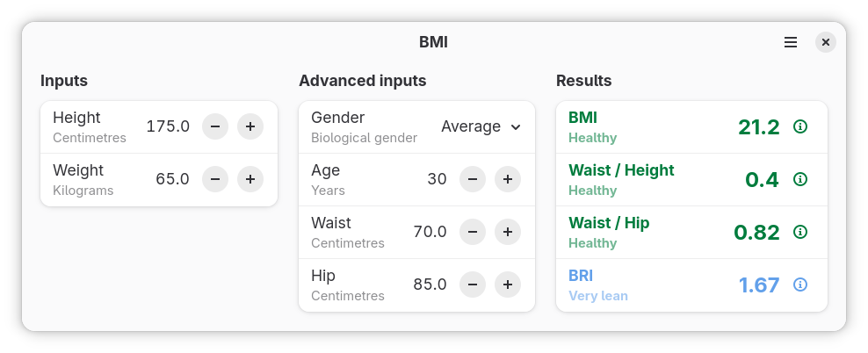
Task: Decrease Hip value with minus button
Action: click(x=472, y=285)
